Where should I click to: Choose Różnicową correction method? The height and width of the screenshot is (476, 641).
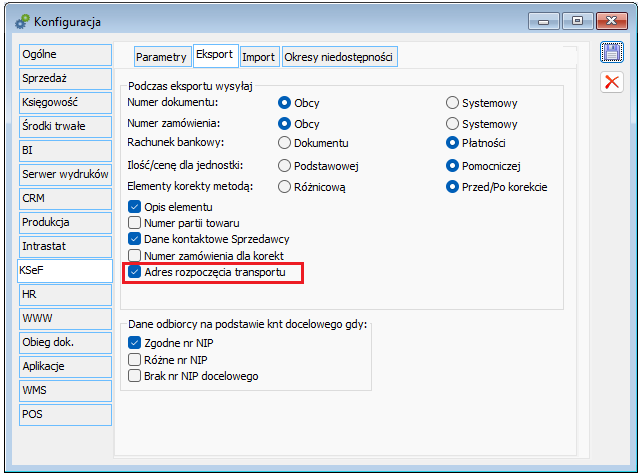click(x=284, y=187)
